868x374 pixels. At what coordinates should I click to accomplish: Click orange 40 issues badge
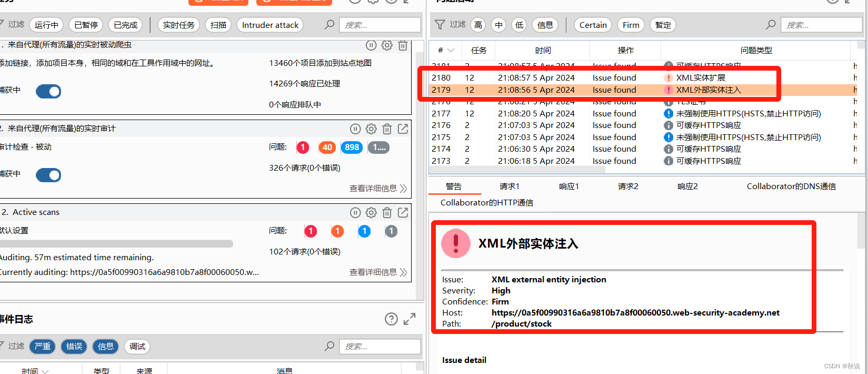coord(327,147)
